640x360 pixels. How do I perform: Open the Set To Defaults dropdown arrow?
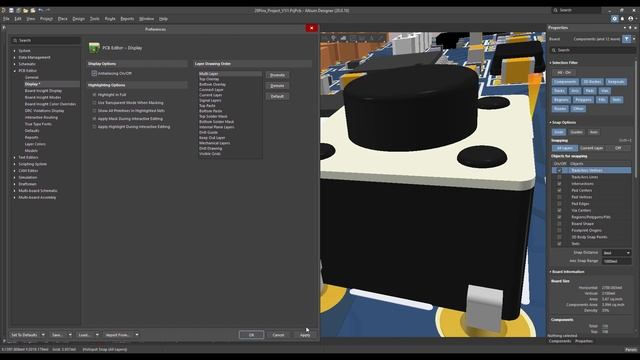coord(43,335)
